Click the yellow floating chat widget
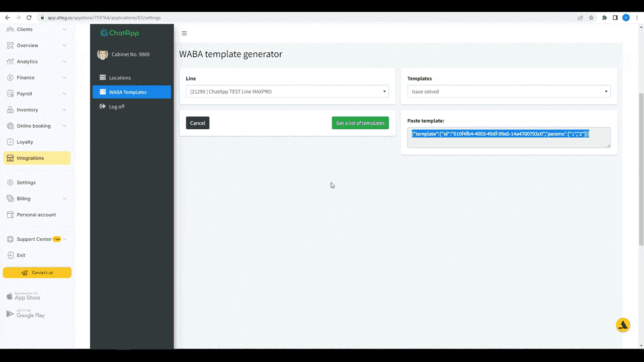Screen dimensions: 644x362 [623, 325]
